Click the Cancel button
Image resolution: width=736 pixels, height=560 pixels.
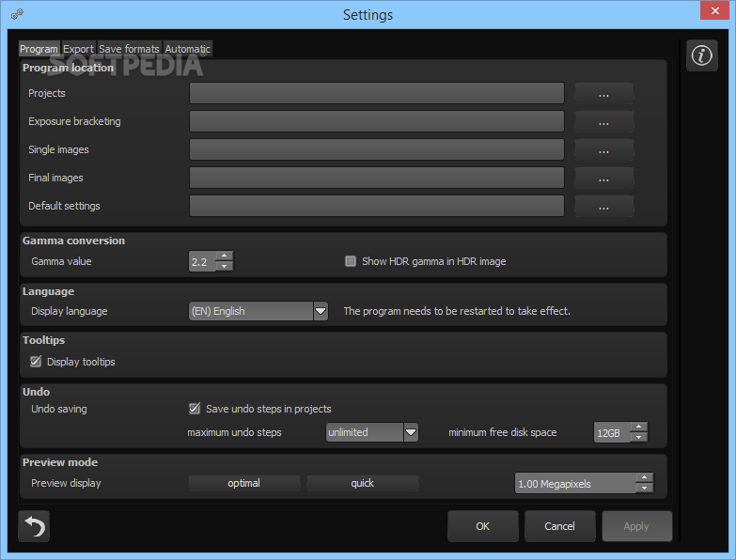(559, 526)
